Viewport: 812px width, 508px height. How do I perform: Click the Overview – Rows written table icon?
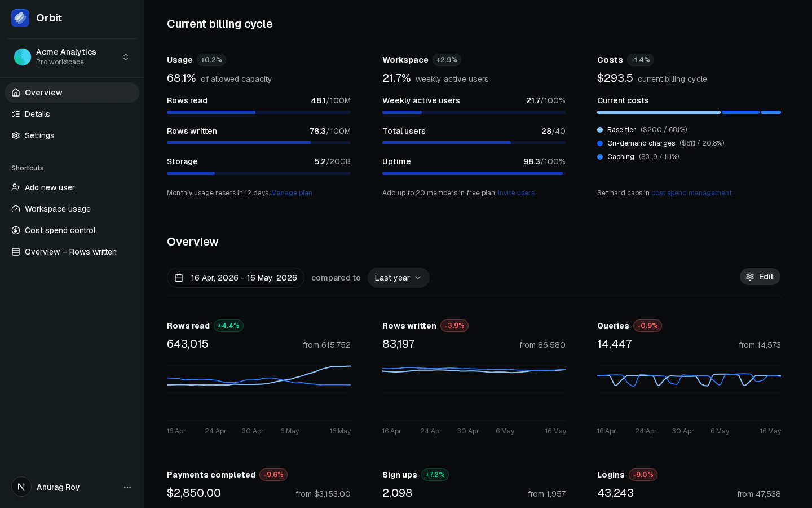pos(16,252)
